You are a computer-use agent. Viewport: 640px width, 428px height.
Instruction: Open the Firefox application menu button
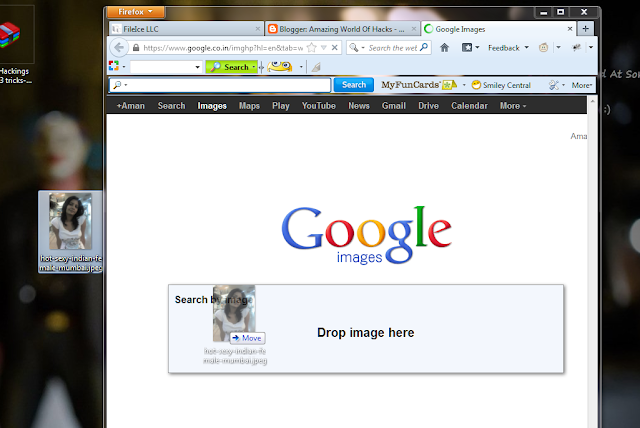click(136, 12)
